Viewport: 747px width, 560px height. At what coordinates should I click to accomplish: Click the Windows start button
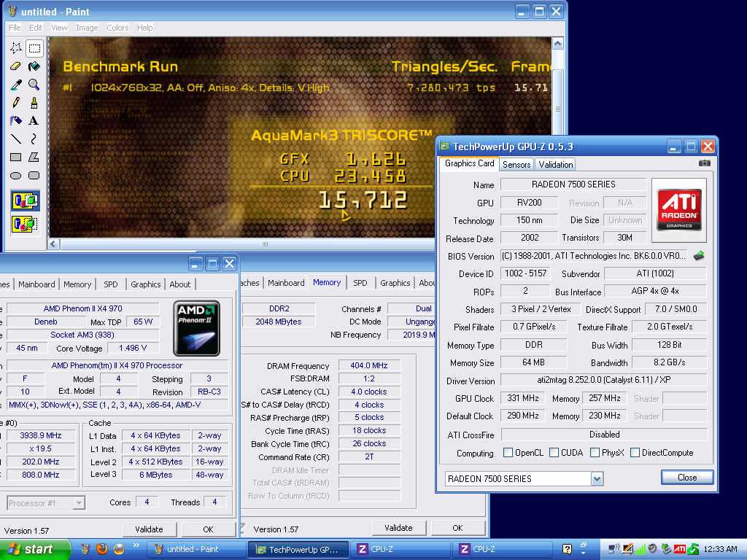click(x=34, y=549)
